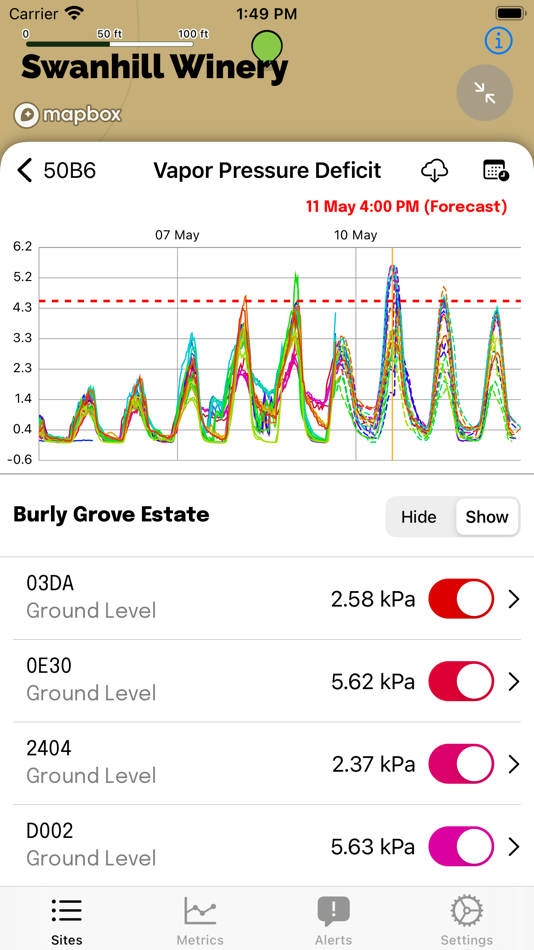This screenshot has width=534, height=950.
Task: Tap the 5.62 kPa value
Action: (373, 682)
